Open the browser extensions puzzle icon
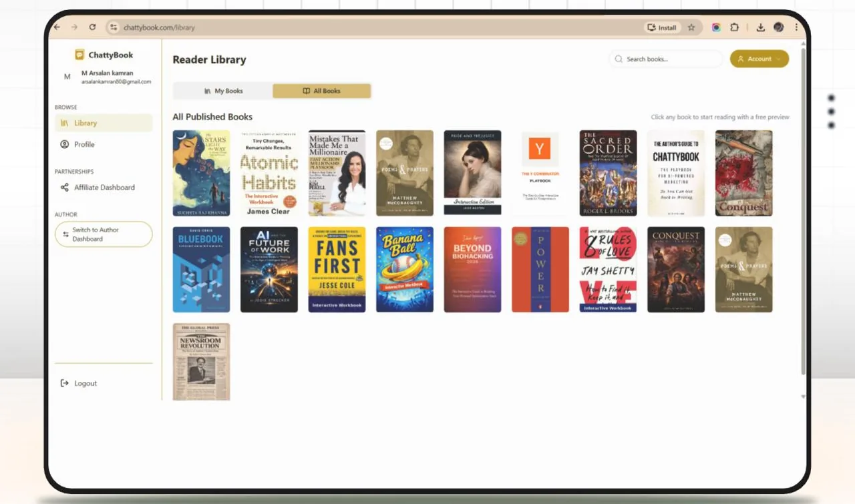This screenshot has height=504, width=855. coord(734,27)
